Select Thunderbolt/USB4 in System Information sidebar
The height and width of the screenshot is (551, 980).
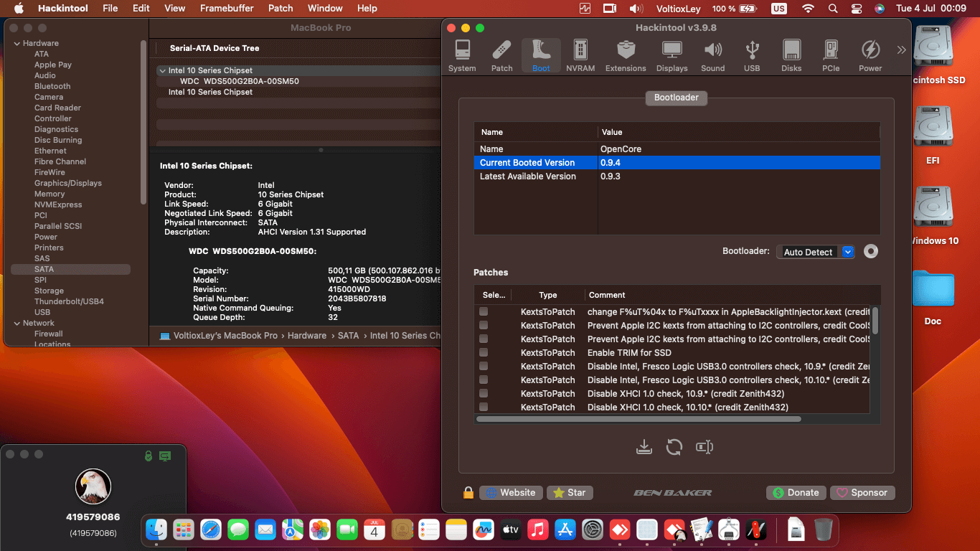tap(69, 301)
